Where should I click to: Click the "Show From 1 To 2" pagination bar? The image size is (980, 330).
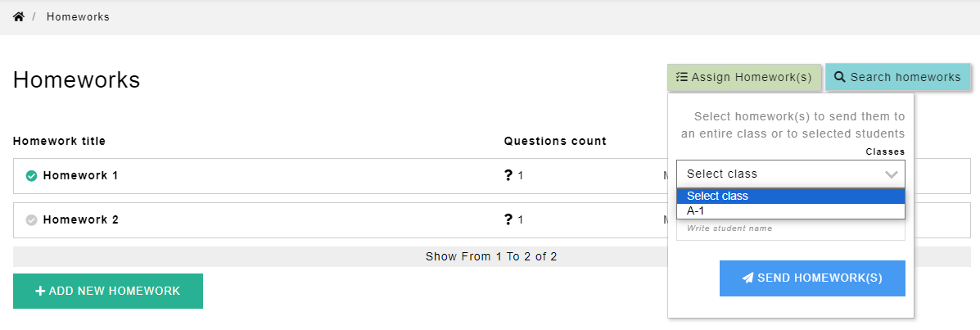pos(491,256)
